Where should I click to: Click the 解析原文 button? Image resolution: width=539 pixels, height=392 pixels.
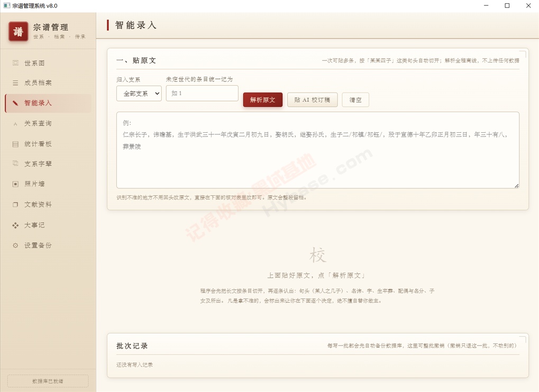[263, 99]
